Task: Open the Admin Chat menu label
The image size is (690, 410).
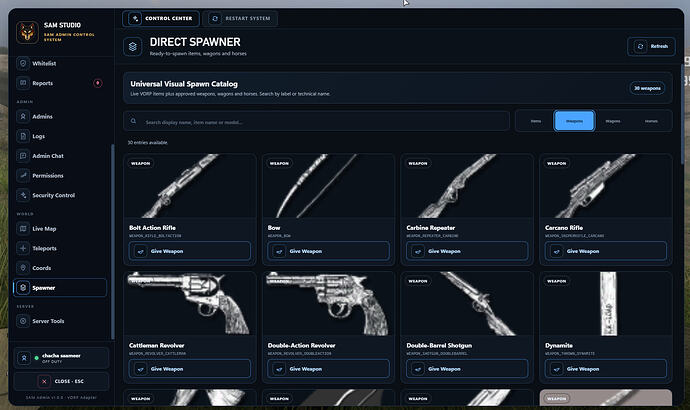Action: click(x=48, y=156)
